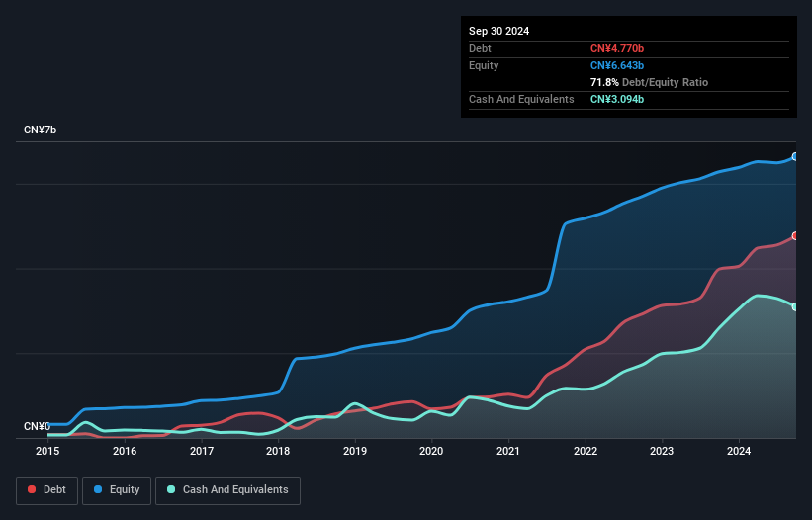Click the Equity row label in tooltip
Viewport: 812px width, 520px height.
484,65
